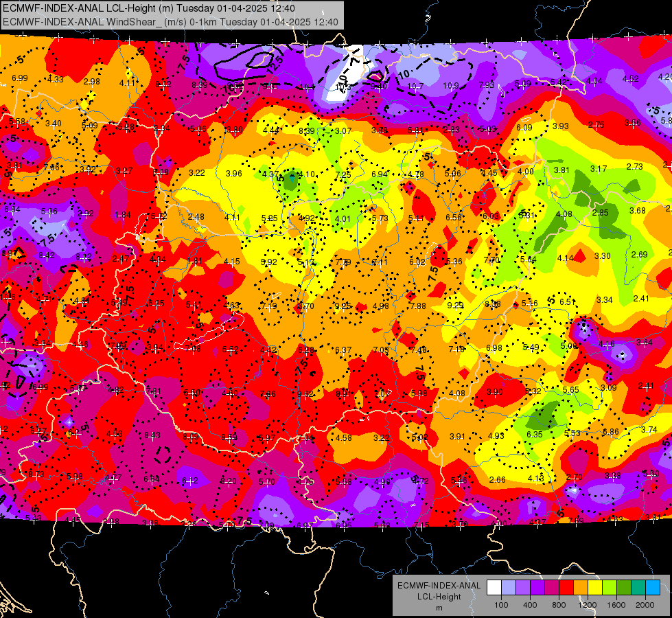Click the yellow legend swatch
Screen dimensions: 672x618
[x=595, y=588]
